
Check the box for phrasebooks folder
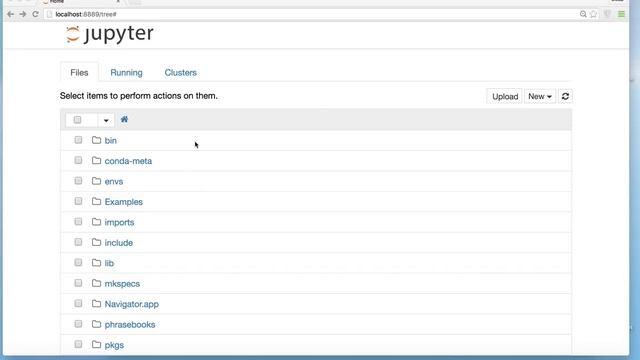click(78, 324)
